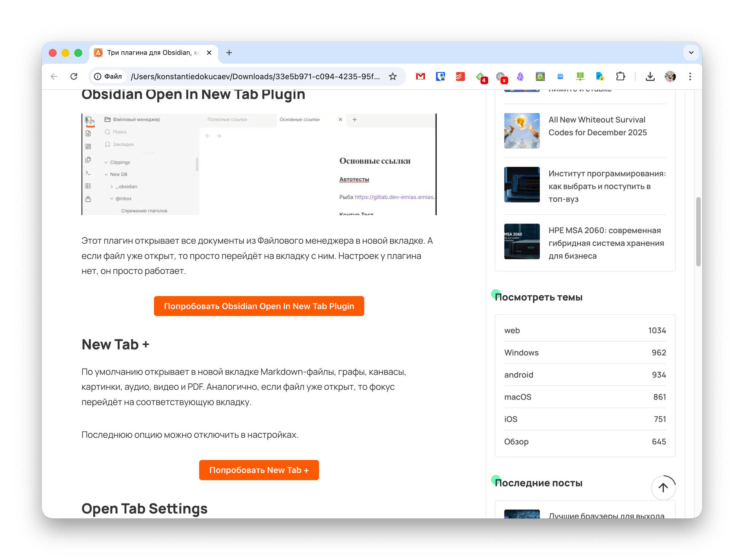Click the Gmail extension icon
The image size is (744, 560).
click(x=420, y=77)
